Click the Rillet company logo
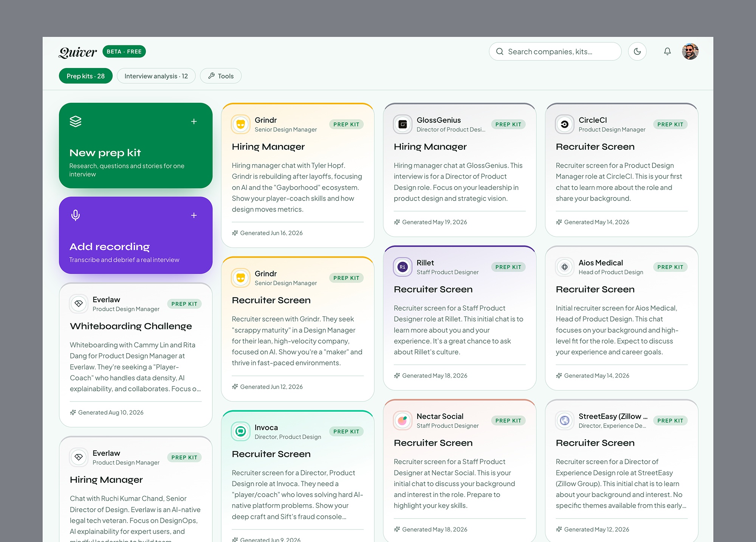This screenshot has width=756, height=542. (x=403, y=267)
